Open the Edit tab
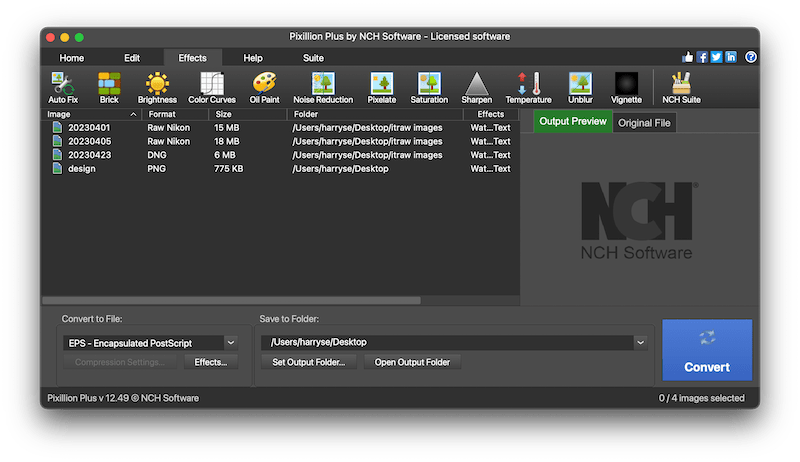This screenshot has width=800, height=462. pos(132,58)
